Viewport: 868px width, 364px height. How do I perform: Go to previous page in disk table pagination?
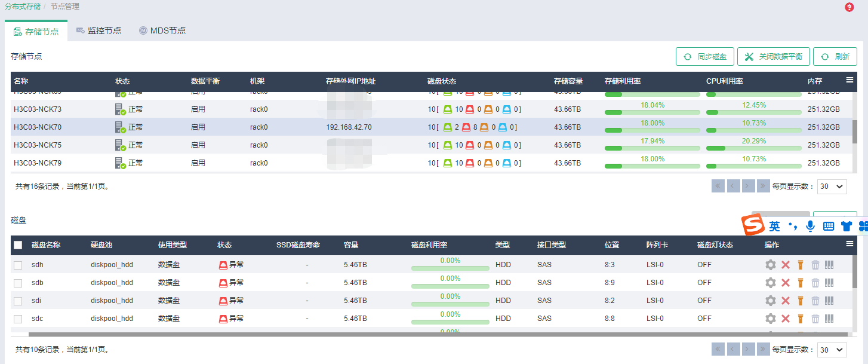pyautogui.click(x=733, y=349)
